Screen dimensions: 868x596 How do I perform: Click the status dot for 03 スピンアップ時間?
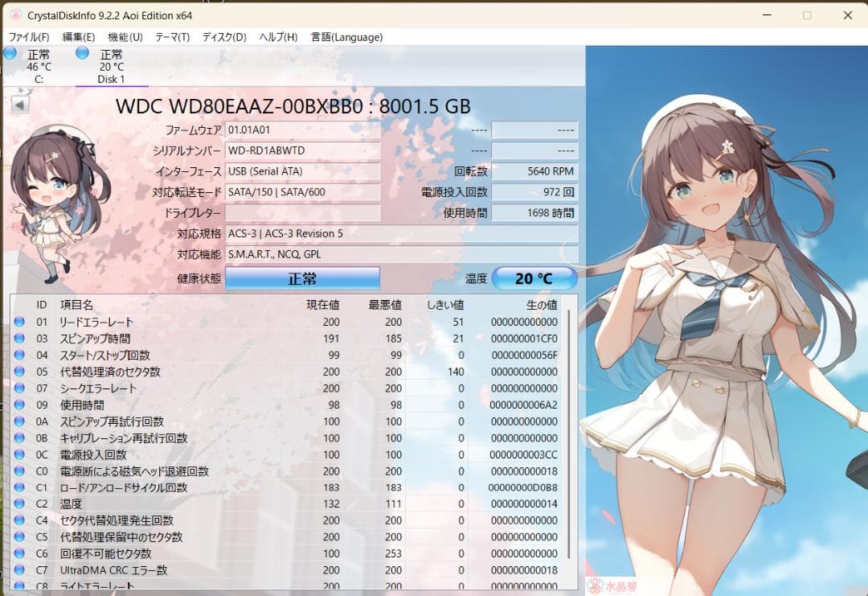(19, 339)
